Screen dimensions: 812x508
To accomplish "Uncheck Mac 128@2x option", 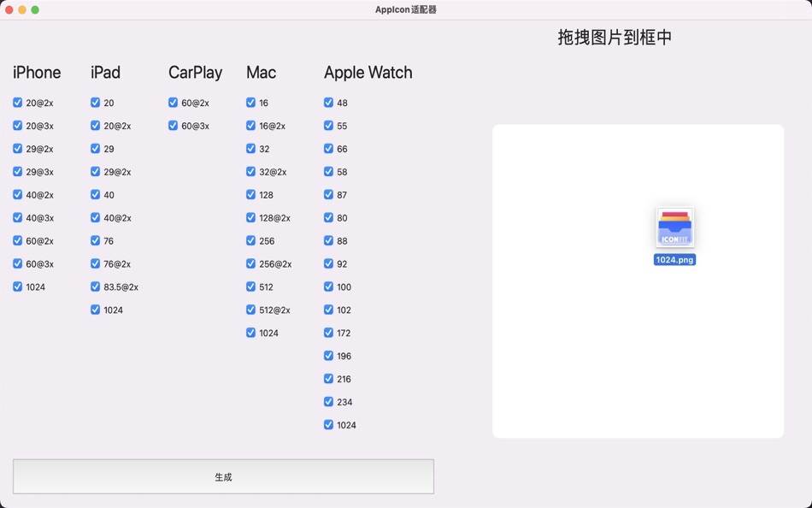I will (250, 218).
